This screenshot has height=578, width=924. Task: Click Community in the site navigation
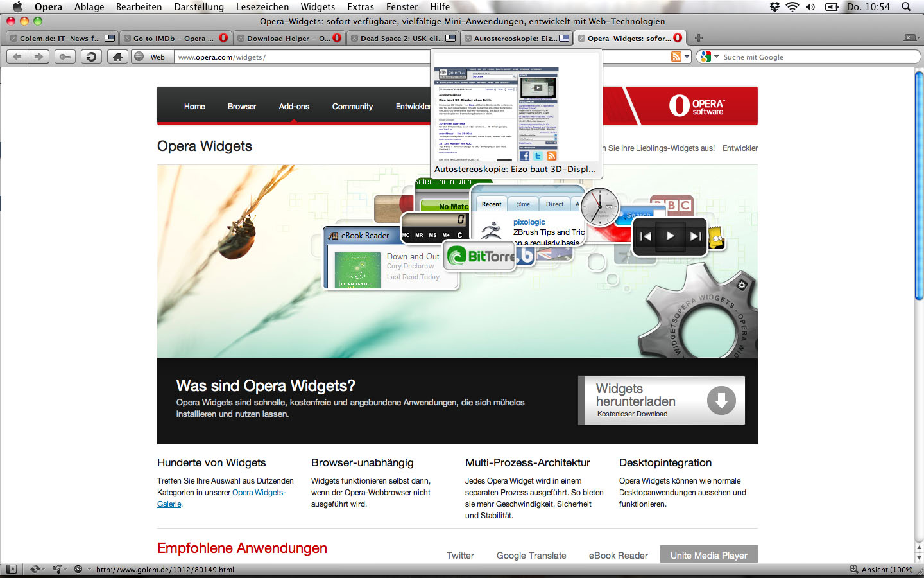352,107
